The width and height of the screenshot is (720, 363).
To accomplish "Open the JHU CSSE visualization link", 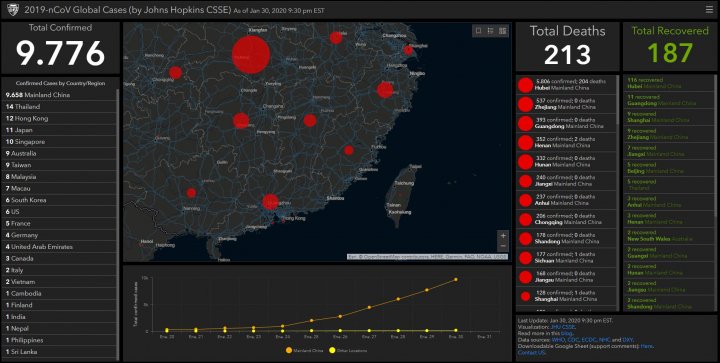I will 562,327.
